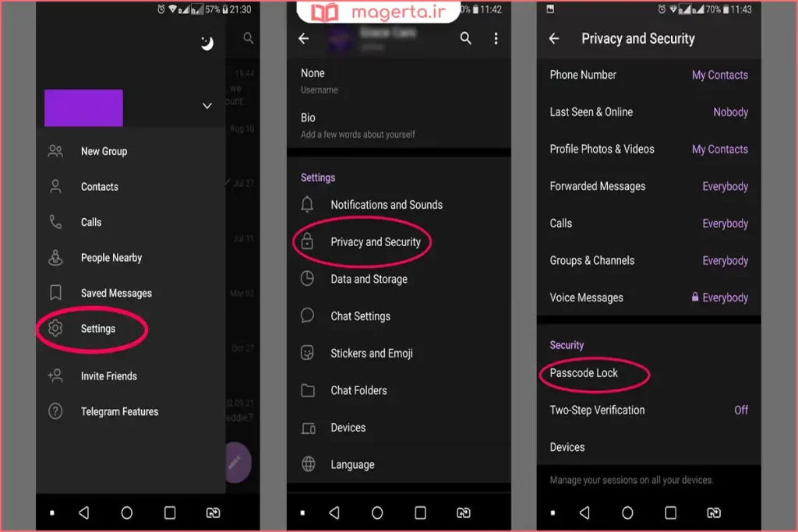Open Passcode Lock option

(x=584, y=373)
